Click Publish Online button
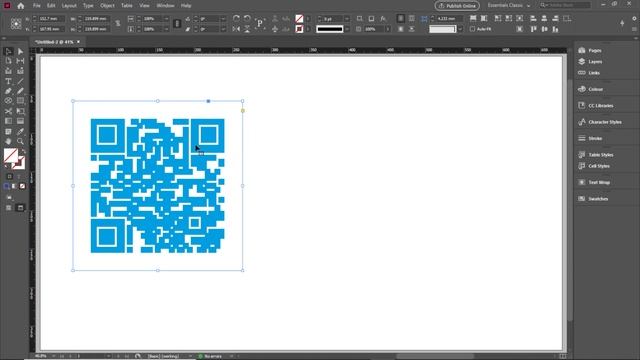 coord(457,6)
